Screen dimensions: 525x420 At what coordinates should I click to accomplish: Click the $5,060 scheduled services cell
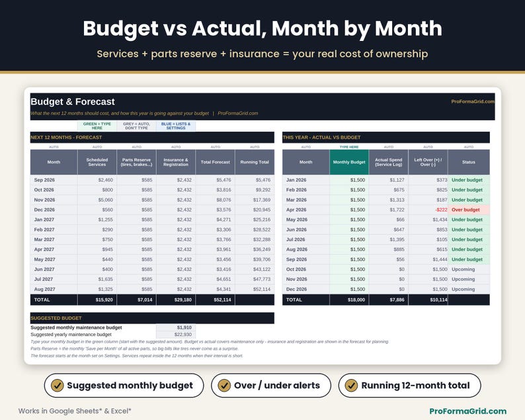97,200
